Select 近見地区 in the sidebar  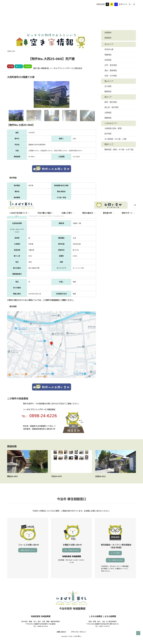118,60
